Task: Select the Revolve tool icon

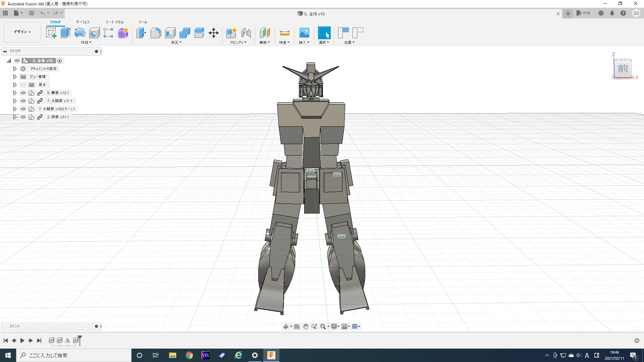Action: pyautogui.click(x=80, y=33)
